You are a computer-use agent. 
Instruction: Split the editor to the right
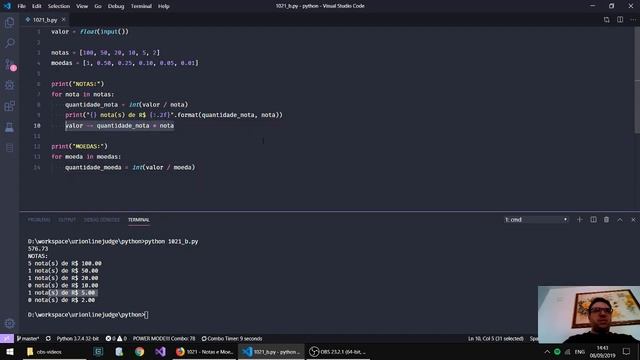[620, 20]
